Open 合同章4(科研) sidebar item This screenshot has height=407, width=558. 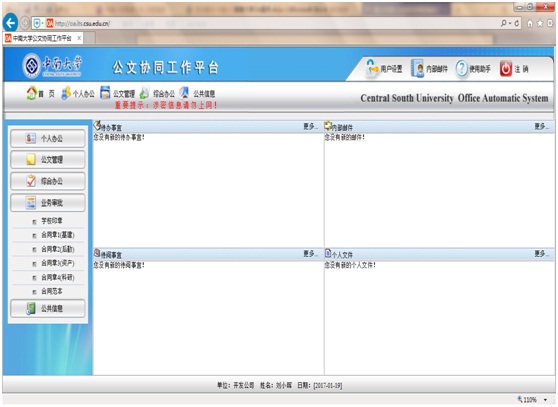(x=57, y=278)
